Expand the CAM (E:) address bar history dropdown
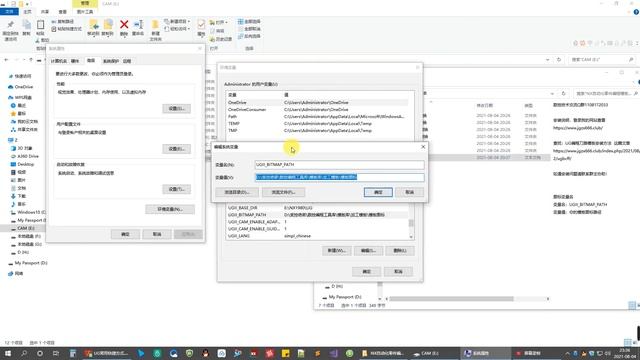 [547, 60]
